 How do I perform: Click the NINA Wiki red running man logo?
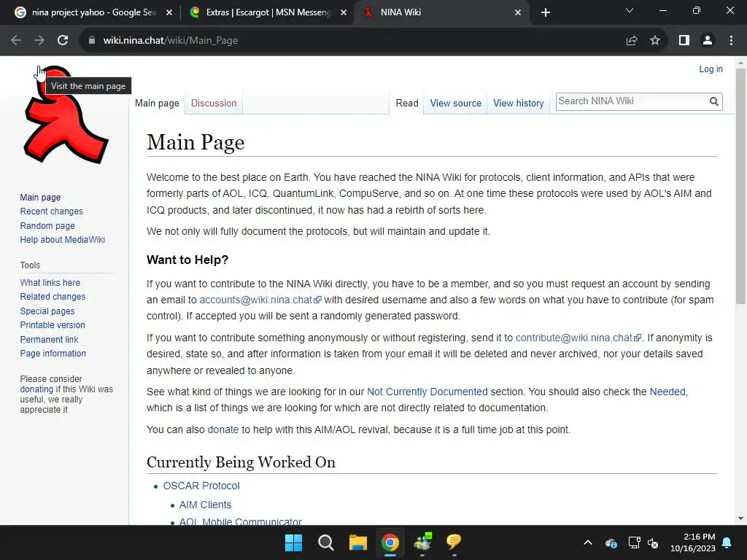(x=65, y=116)
